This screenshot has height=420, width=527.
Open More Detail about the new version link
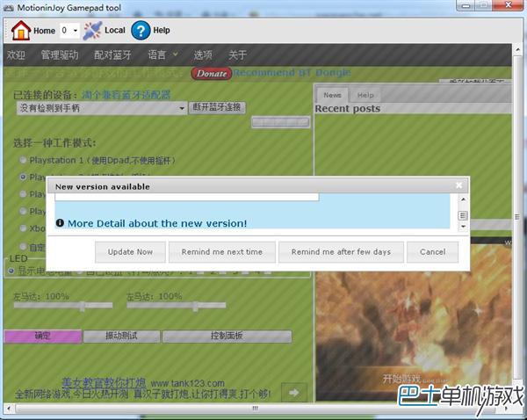tap(157, 223)
